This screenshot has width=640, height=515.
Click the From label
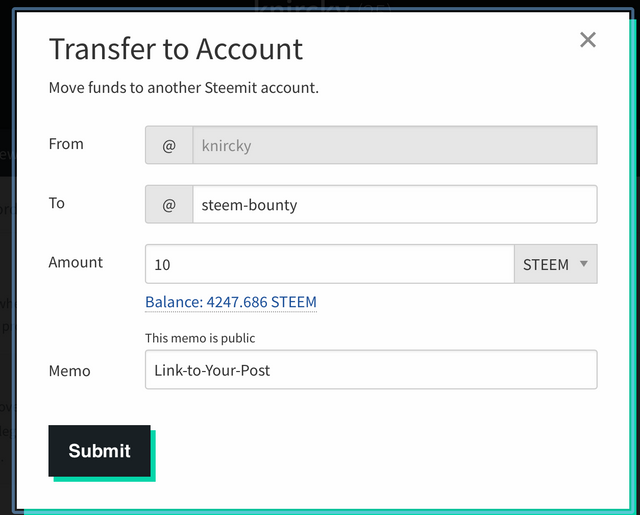coord(66,144)
